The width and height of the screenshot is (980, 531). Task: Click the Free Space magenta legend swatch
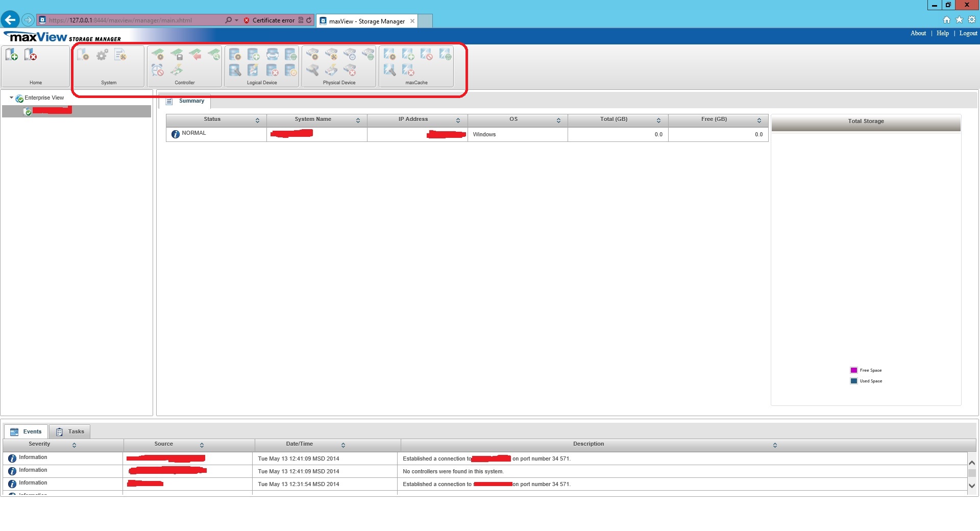click(x=853, y=370)
